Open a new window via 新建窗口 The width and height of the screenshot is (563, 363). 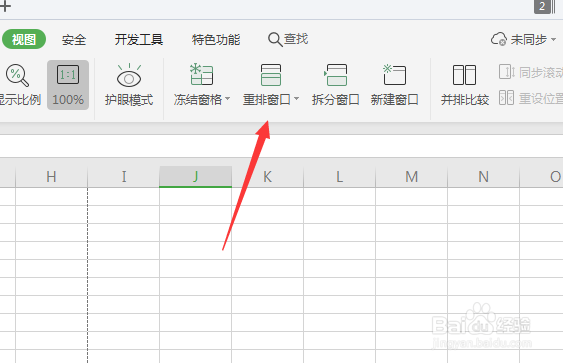[394, 85]
